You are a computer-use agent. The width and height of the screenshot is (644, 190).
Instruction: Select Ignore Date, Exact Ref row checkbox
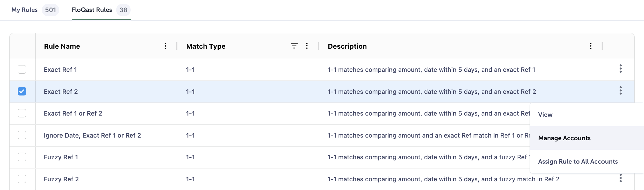click(x=22, y=135)
